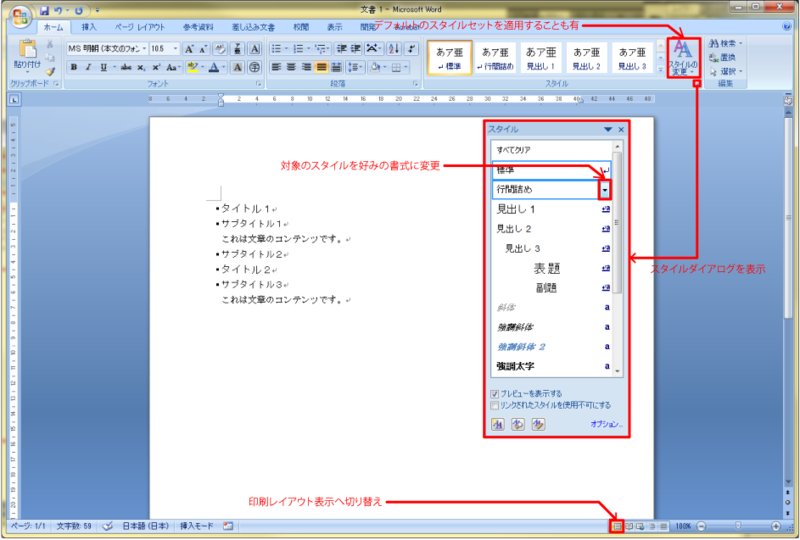Click 検索 (Find) button
Image resolution: width=800 pixels, height=540 pixels.
pos(726,44)
